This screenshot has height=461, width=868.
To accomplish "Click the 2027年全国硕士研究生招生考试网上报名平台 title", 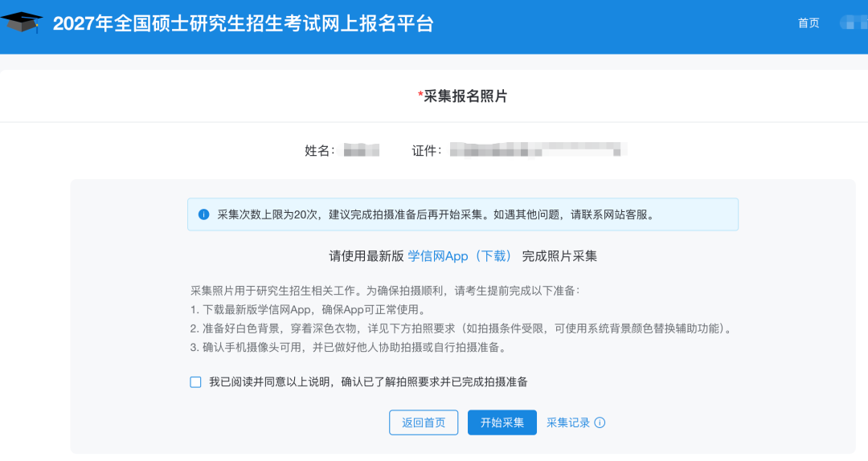I will [x=243, y=23].
